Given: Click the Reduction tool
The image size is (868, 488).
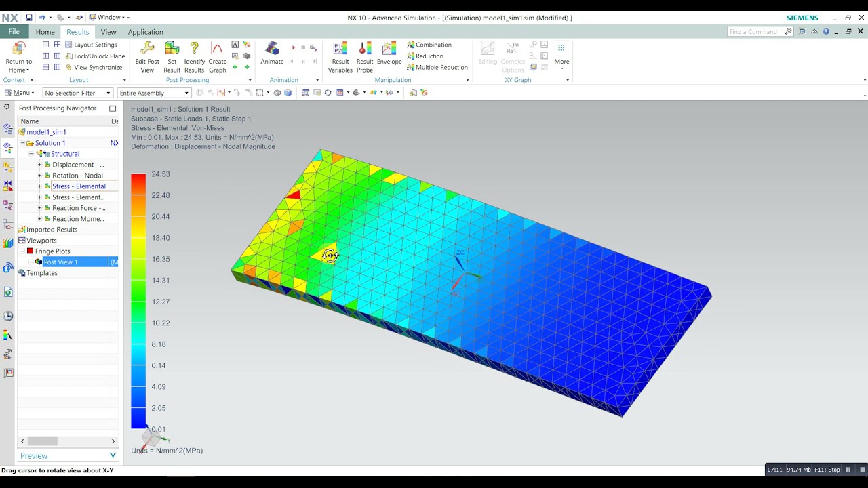Looking at the screenshot, I should pyautogui.click(x=425, y=56).
